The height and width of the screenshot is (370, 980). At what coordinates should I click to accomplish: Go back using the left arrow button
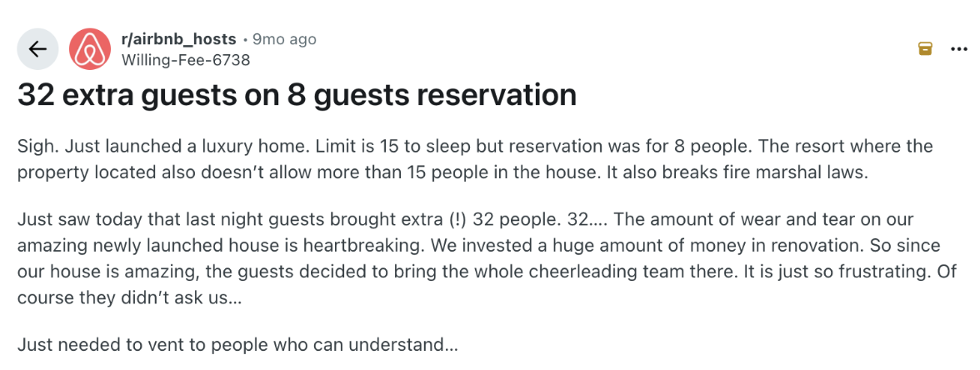tap(37, 49)
